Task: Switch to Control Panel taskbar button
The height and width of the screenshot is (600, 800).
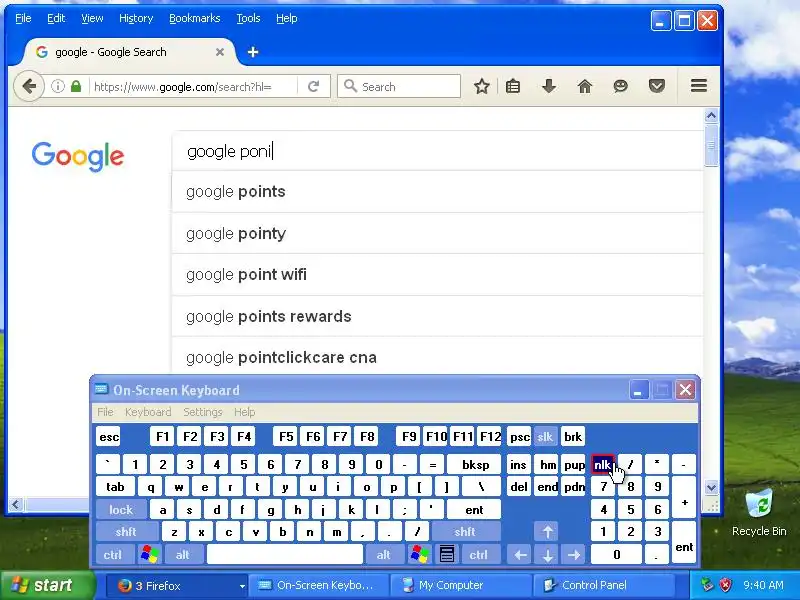Action: [x=604, y=585]
